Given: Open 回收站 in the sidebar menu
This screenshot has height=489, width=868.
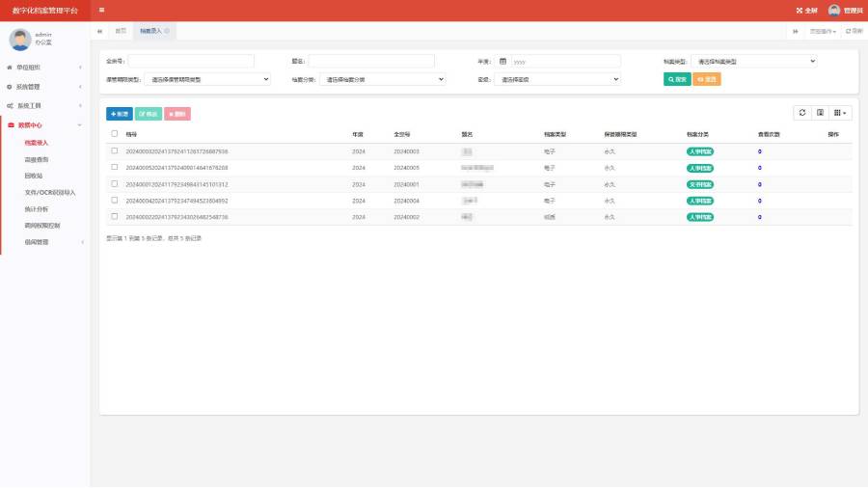Looking at the screenshot, I should tap(33, 176).
